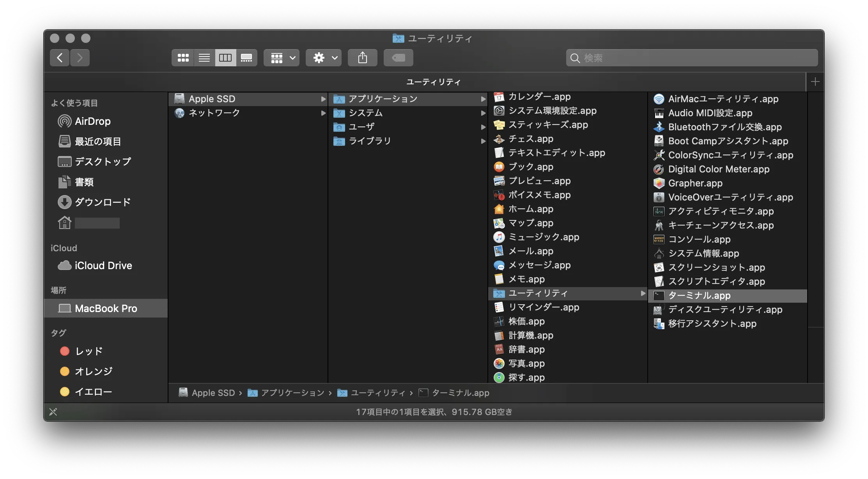Select ターミナル.app in utilities column
The height and width of the screenshot is (479, 868).
728,296
